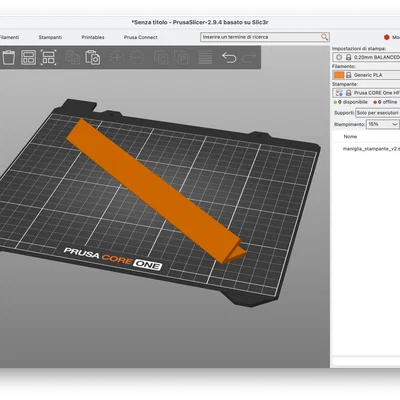400x400 pixels.
Task: Click the variable layer height icon
Action: coord(205,57)
